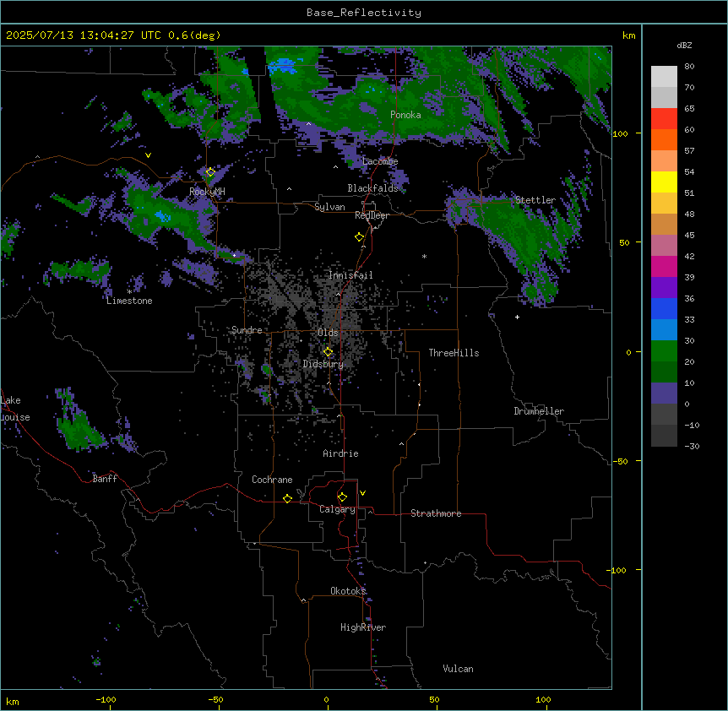Select the orange 57-60 dBZ legend swatch
Screen dimensions: 728x711
coord(664,139)
